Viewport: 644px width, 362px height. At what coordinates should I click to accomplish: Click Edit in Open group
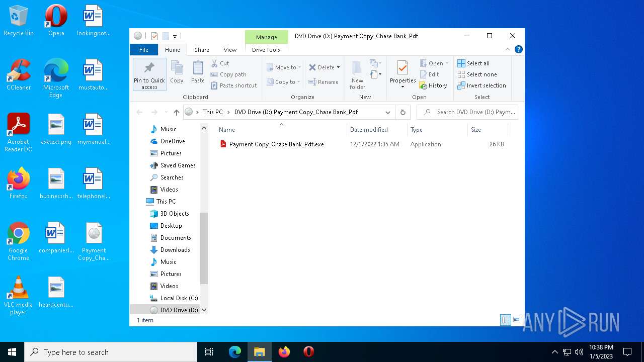tap(429, 74)
